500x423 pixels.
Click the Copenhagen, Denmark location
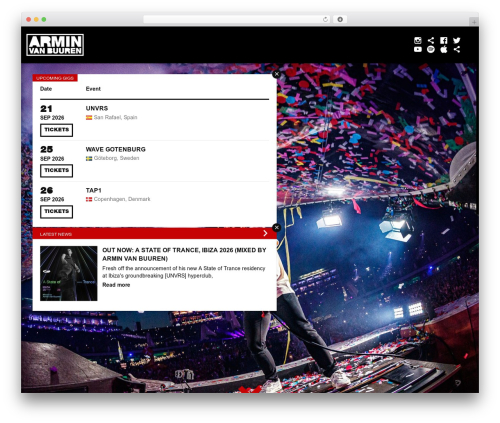pyautogui.click(x=122, y=199)
